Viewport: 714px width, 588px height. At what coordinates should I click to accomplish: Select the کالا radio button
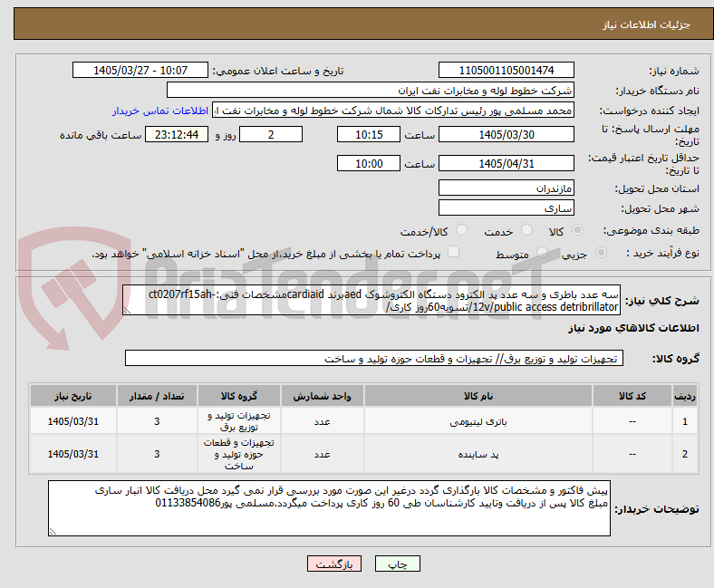[x=577, y=230]
